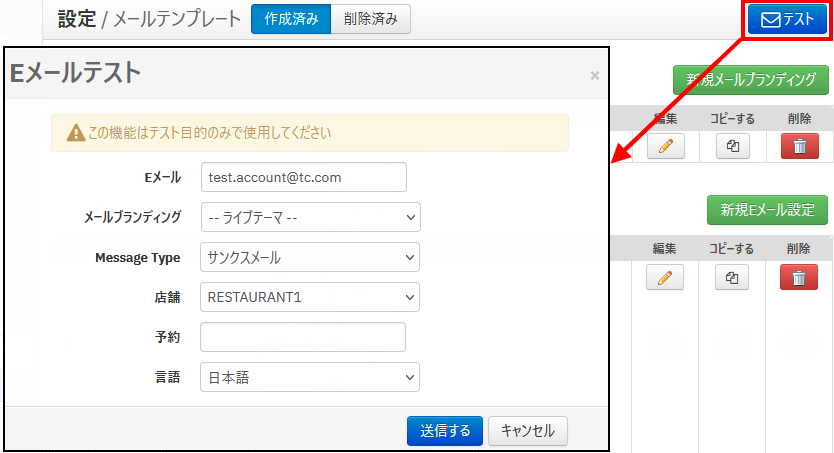Screen dimensions: 834x453
Task: Click the 新規Eメール設定 green button
Action: coord(767,209)
